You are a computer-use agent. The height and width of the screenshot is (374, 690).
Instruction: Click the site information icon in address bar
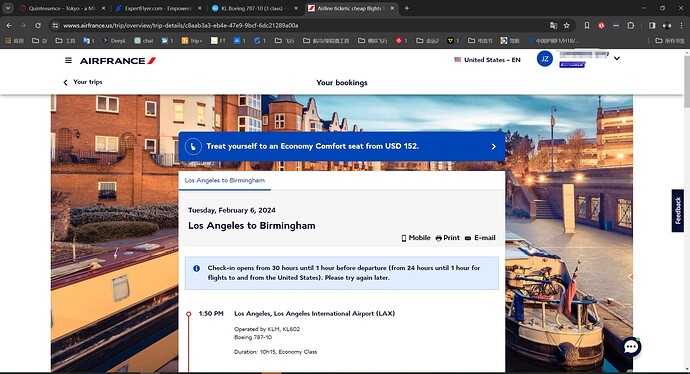click(55, 26)
